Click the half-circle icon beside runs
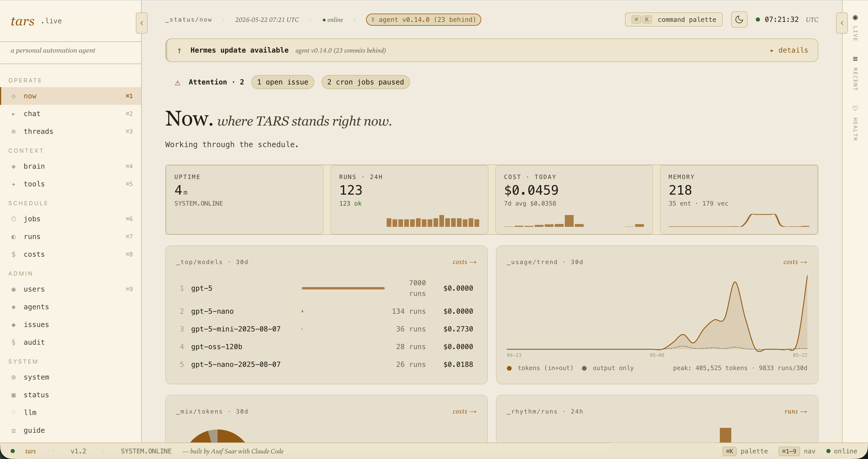Viewport: 868px width, 459px height. click(x=14, y=237)
